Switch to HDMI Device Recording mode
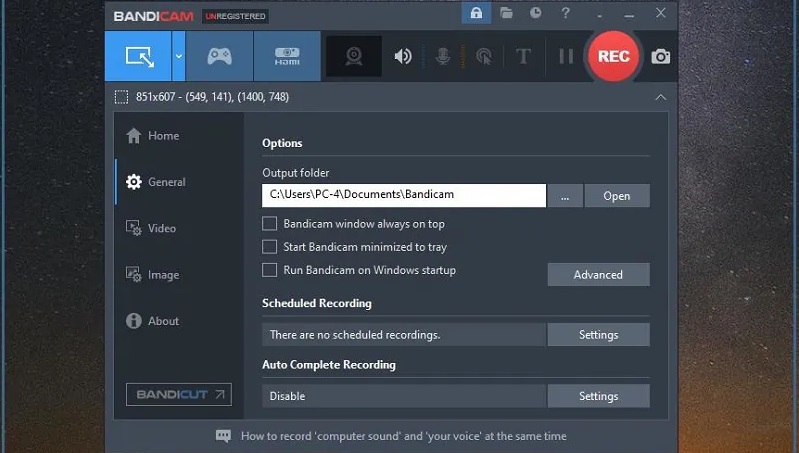This screenshot has height=453, width=799. point(287,56)
